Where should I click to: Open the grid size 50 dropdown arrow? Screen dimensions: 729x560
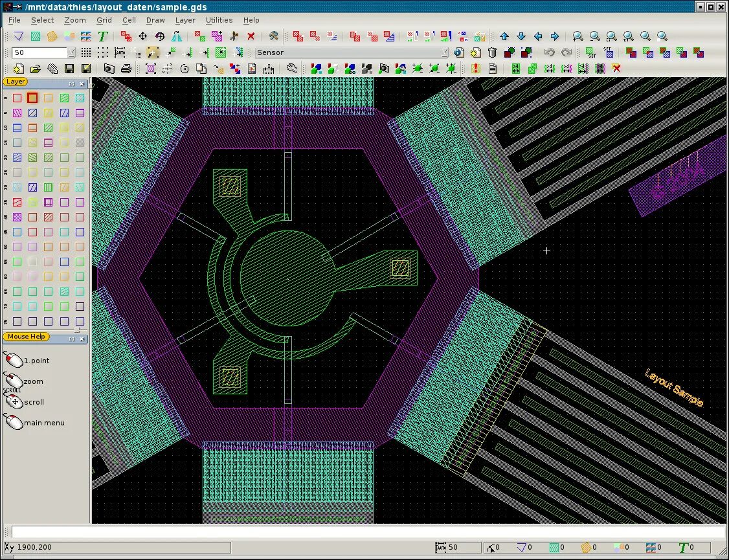pyautogui.click(x=71, y=52)
